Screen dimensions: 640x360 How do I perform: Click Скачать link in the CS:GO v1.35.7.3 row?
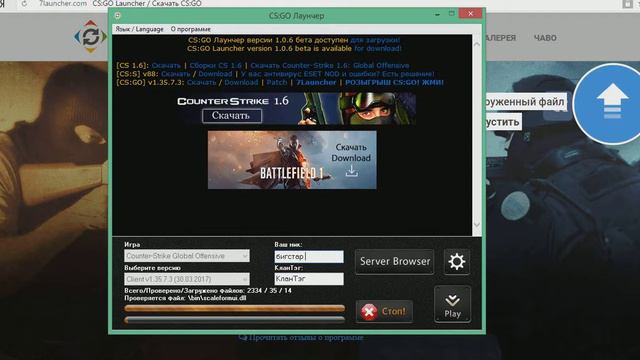[x=201, y=82]
